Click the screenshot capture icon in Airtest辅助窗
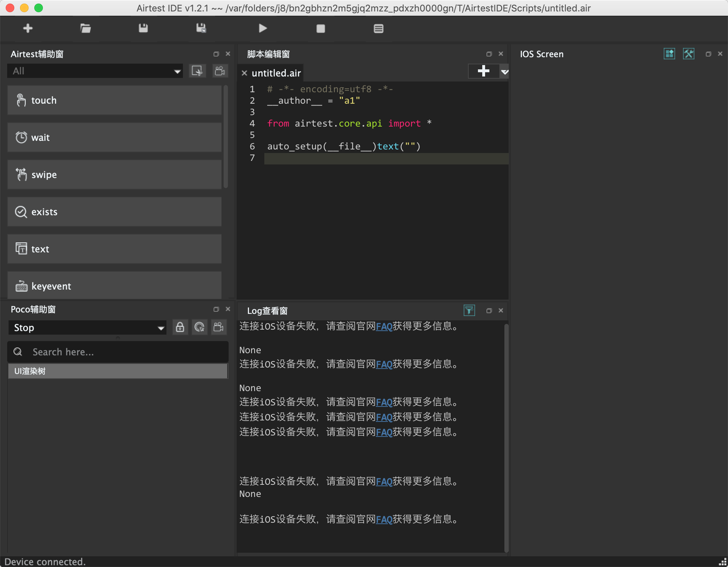Image resolution: width=728 pixels, height=567 pixels. tap(197, 71)
